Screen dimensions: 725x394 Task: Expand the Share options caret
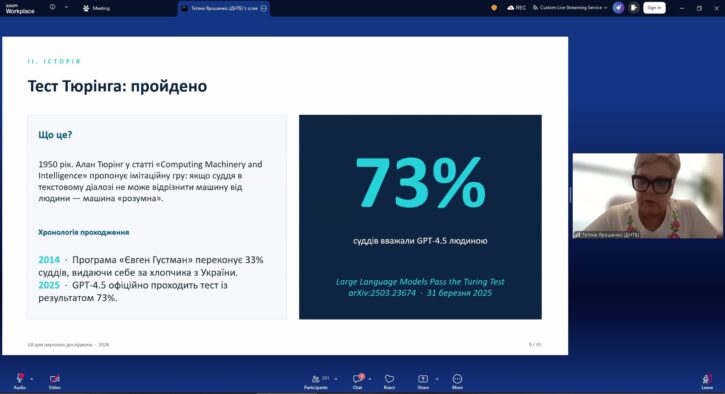(437, 379)
